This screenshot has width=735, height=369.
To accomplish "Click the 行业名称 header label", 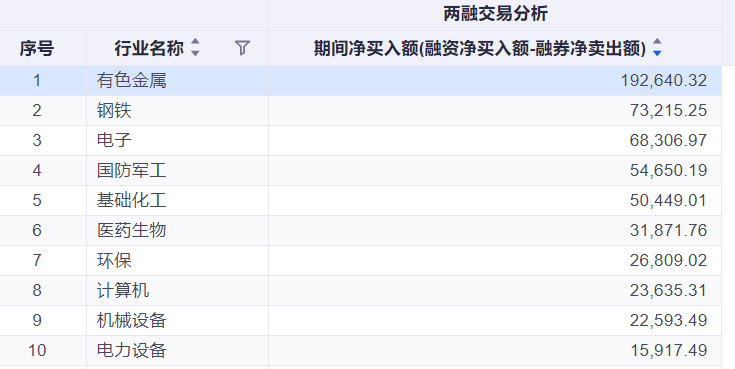I will 149,48.
